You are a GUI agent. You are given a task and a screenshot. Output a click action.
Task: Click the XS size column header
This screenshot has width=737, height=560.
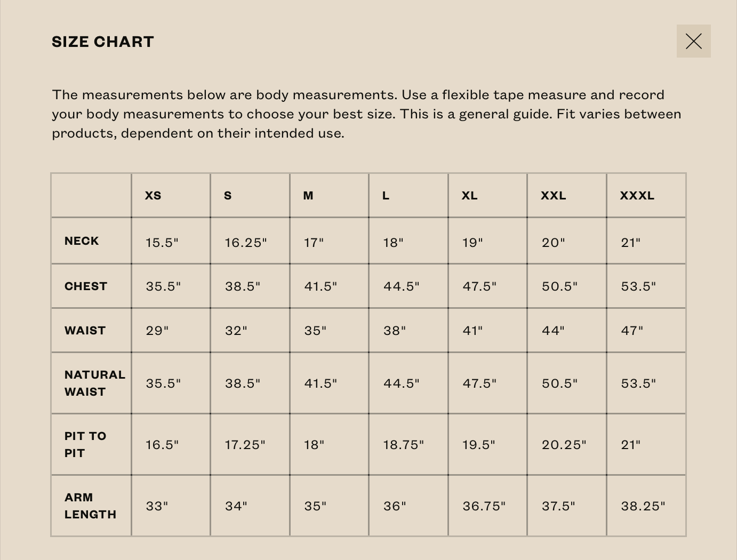click(153, 196)
